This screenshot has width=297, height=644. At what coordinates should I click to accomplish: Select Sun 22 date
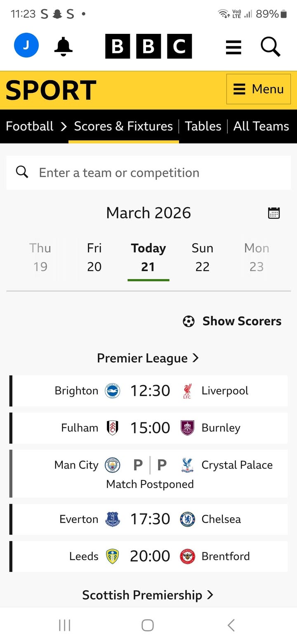click(x=202, y=257)
